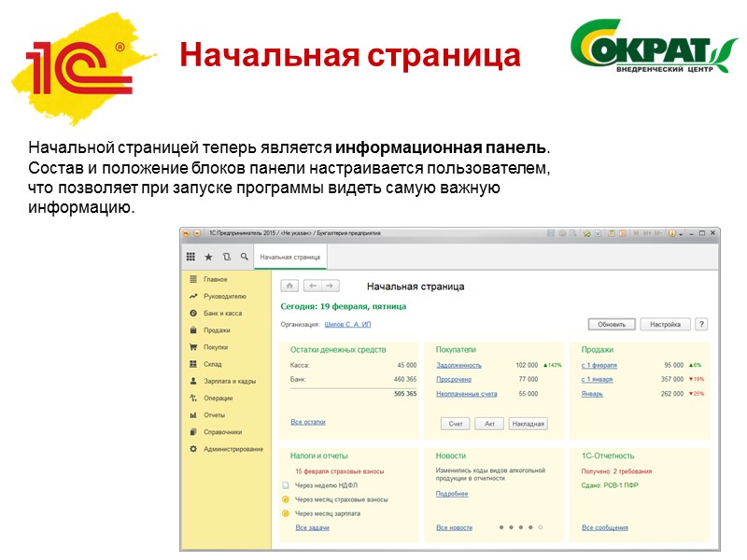Open the Неоплаченные счета link
The height and width of the screenshot is (560, 747).
coord(466,394)
